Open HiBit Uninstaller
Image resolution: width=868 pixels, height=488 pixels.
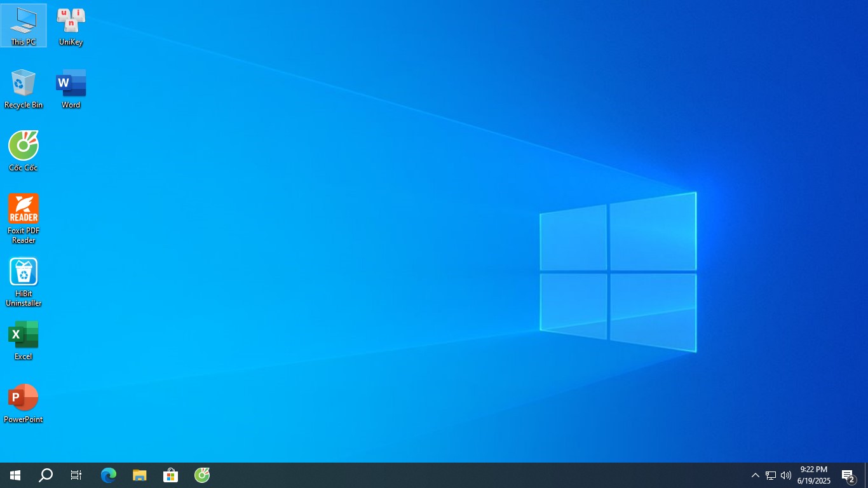(24, 273)
